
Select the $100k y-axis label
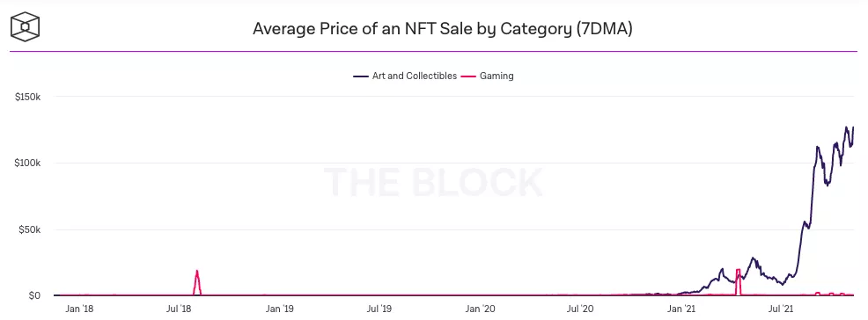(x=27, y=163)
